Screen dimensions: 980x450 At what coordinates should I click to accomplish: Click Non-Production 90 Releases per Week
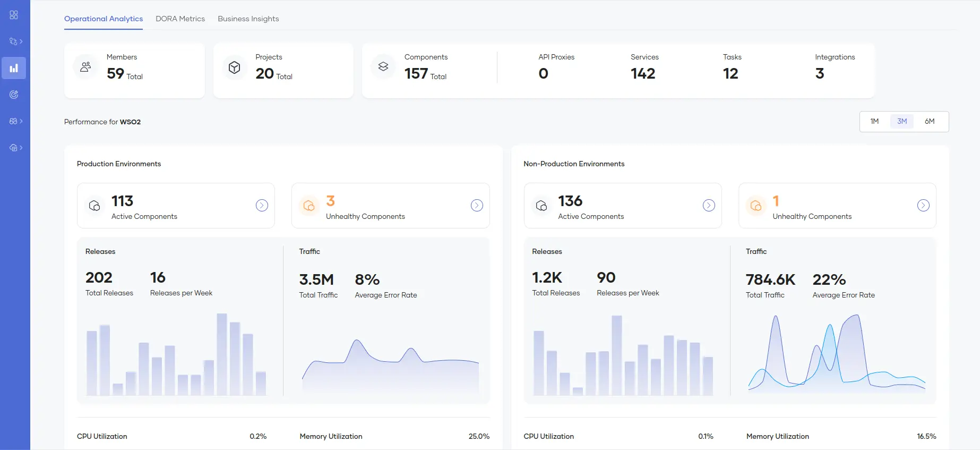[x=606, y=277]
